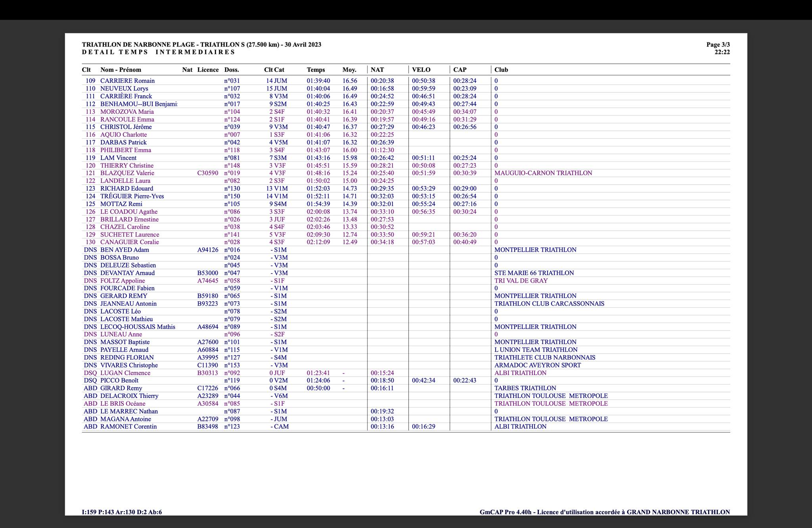
Task: Click the Page 3/3 indicator
Action: point(718,45)
